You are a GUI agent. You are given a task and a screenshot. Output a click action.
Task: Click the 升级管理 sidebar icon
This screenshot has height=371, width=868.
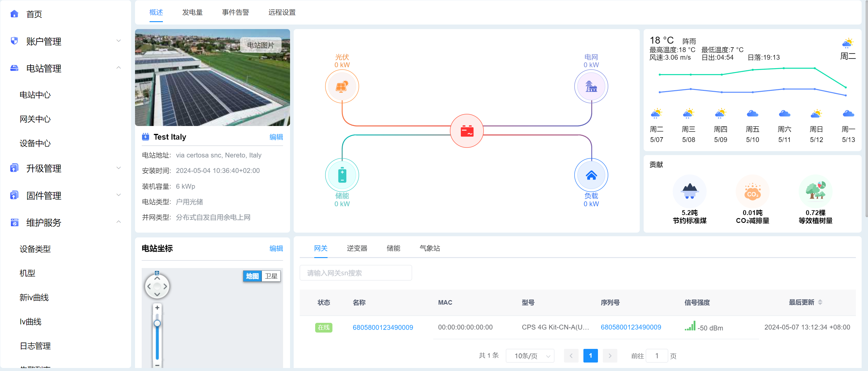14,168
